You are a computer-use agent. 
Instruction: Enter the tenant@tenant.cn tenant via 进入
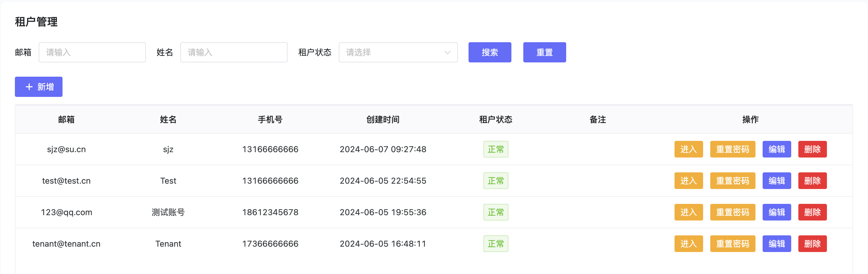[x=688, y=244]
